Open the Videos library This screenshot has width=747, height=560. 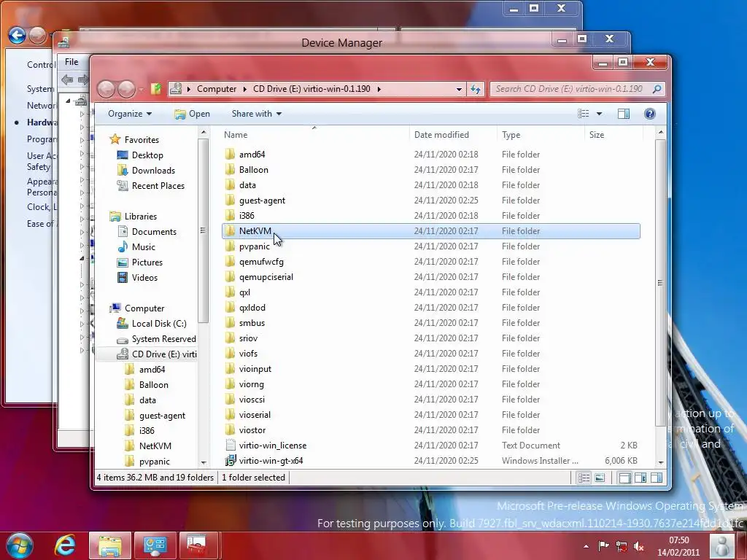point(144,278)
